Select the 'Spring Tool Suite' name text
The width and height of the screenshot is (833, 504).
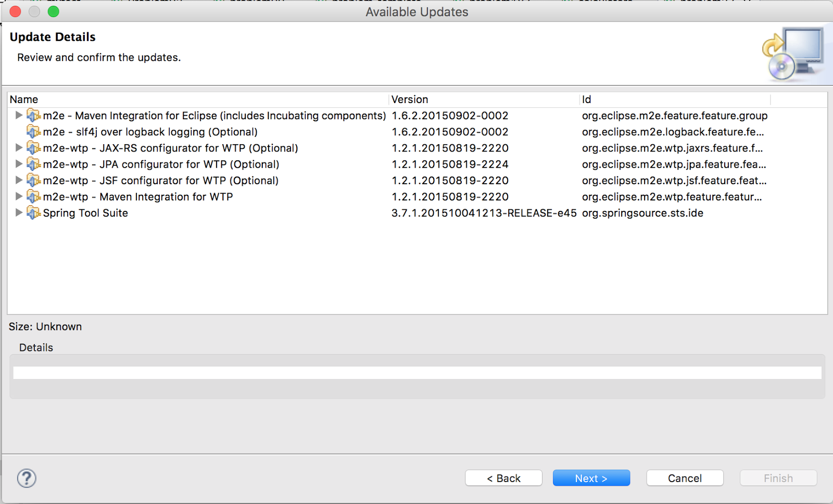[x=85, y=213]
